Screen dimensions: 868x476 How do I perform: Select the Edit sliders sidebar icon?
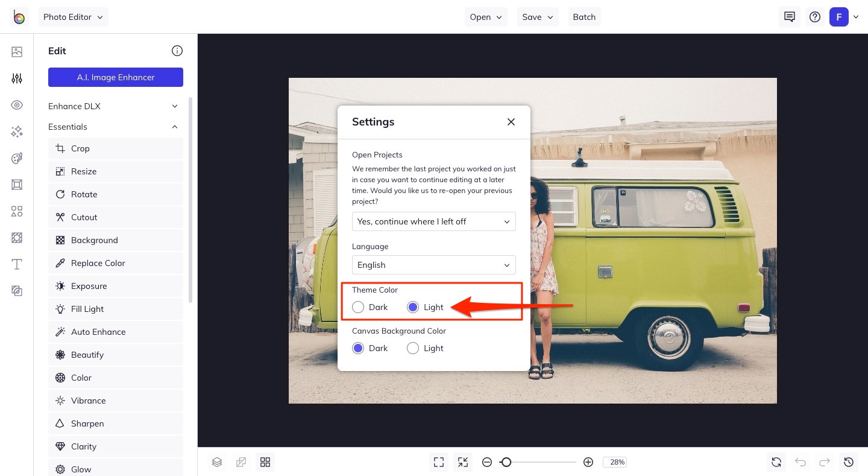[17, 78]
